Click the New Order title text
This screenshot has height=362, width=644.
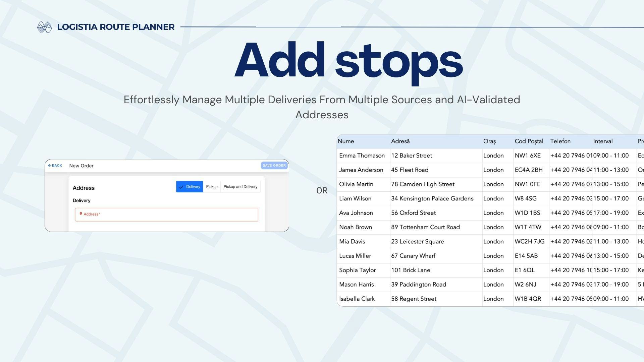(81, 166)
